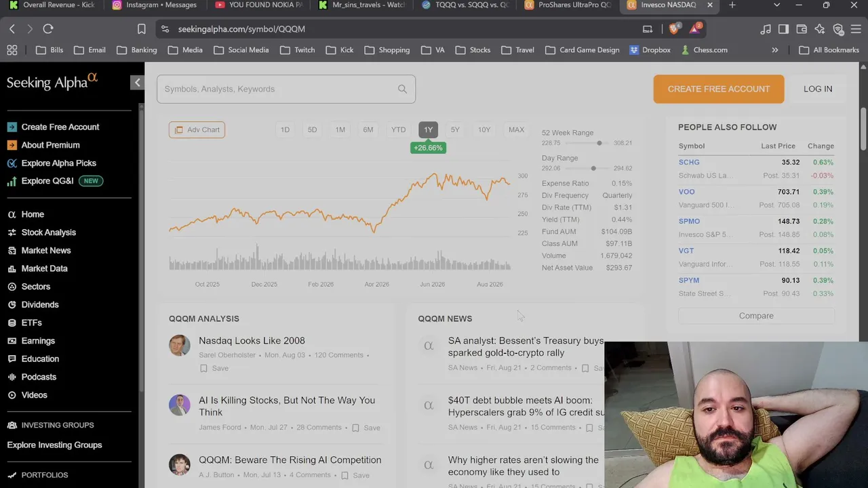Go back with browser back arrow

tap(12, 29)
